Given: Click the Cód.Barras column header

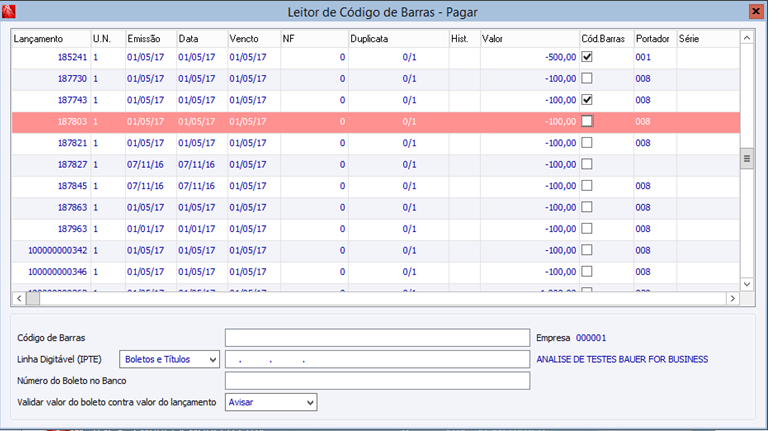Looking at the screenshot, I should (606, 39).
